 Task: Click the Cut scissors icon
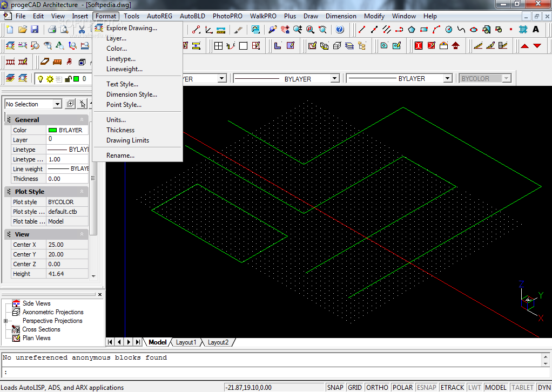click(82, 30)
